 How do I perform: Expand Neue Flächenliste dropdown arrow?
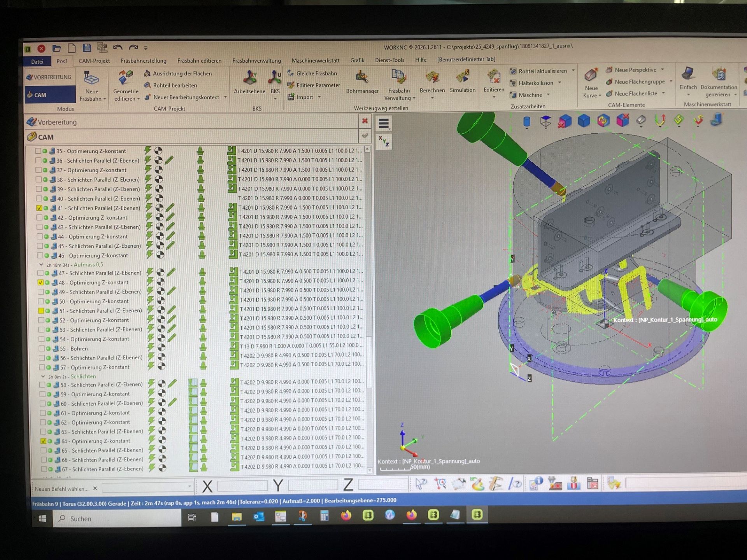point(663,93)
